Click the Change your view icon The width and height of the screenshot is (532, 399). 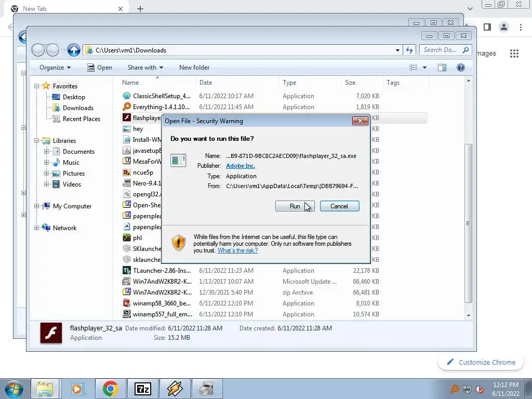click(x=413, y=68)
